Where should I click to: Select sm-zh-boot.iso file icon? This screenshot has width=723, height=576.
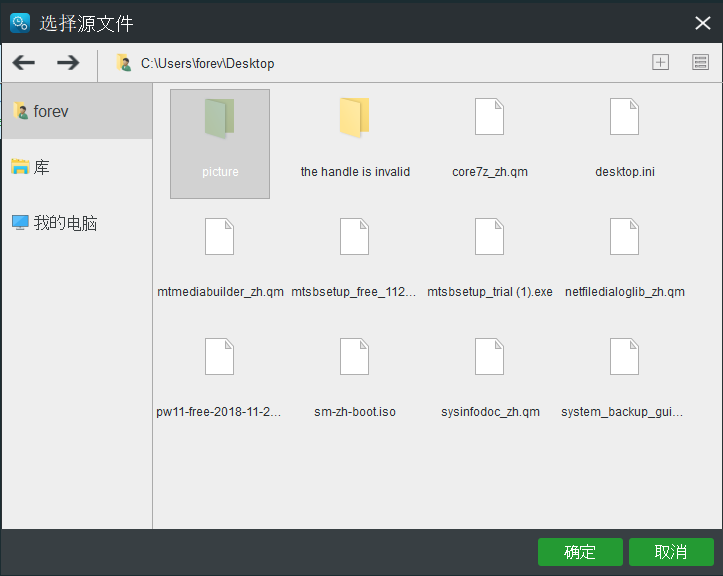tap(355, 356)
